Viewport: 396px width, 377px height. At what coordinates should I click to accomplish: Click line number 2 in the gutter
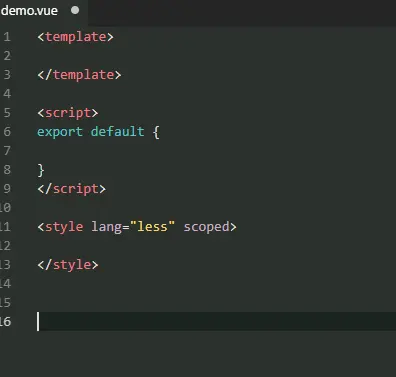point(7,56)
